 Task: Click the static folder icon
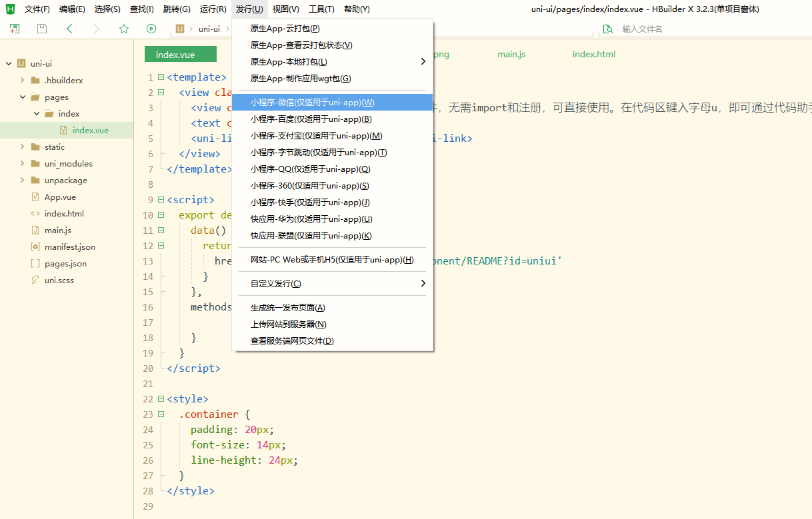[35, 147]
